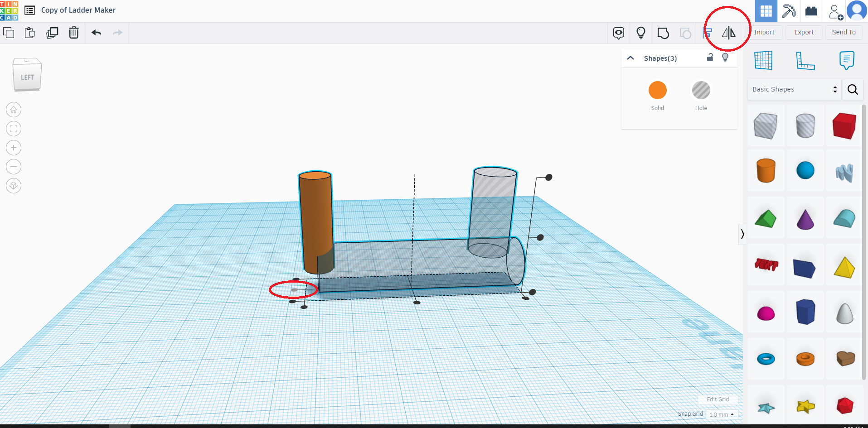This screenshot has height=428, width=868.
Task: Click the Edit Grid button
Action: [718, 399]
